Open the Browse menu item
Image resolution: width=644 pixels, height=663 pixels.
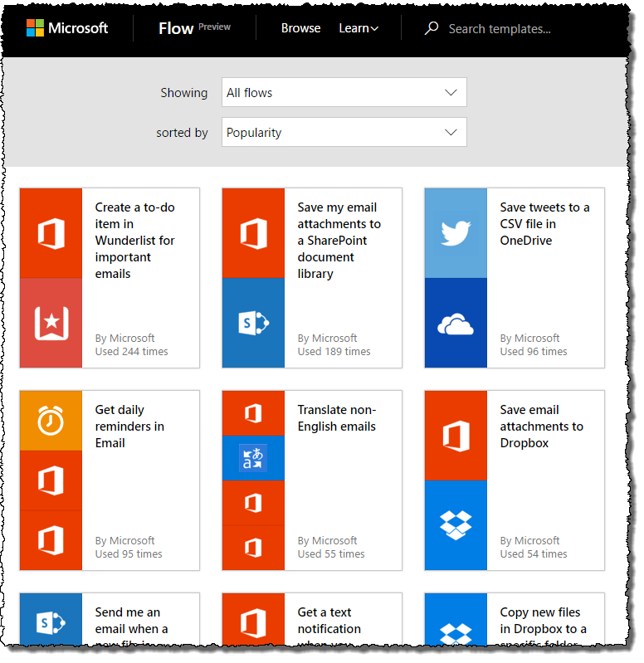tap(300, 28)
